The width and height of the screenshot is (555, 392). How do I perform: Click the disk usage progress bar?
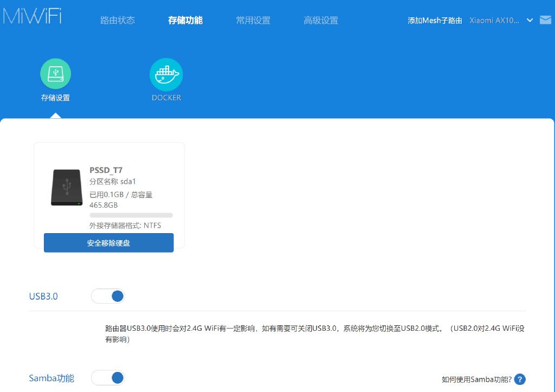pyautogui.click(x=131, y=215)
